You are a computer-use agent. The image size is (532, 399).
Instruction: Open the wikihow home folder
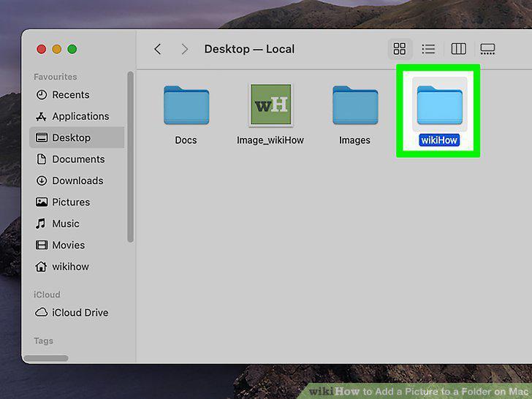pos(77,267)
